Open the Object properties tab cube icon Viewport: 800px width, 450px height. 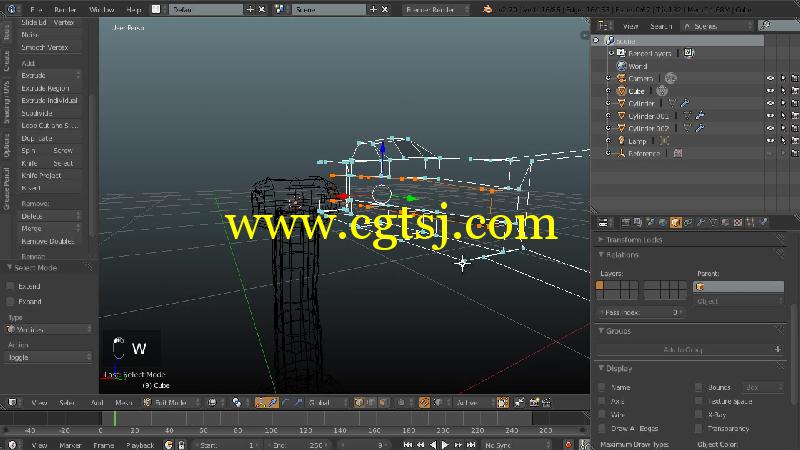tap(676, 222)
